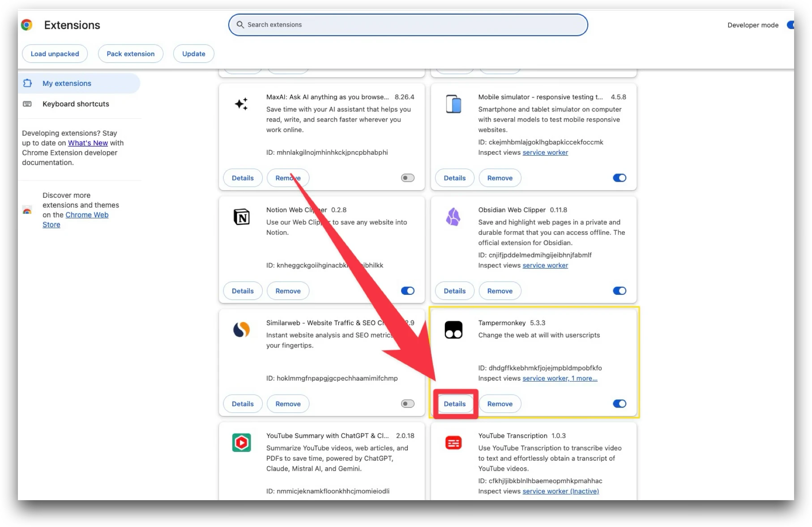Enable the MaxAI extension toggle
This screenshot has width=812, height=527.
(x=408, y=178)
